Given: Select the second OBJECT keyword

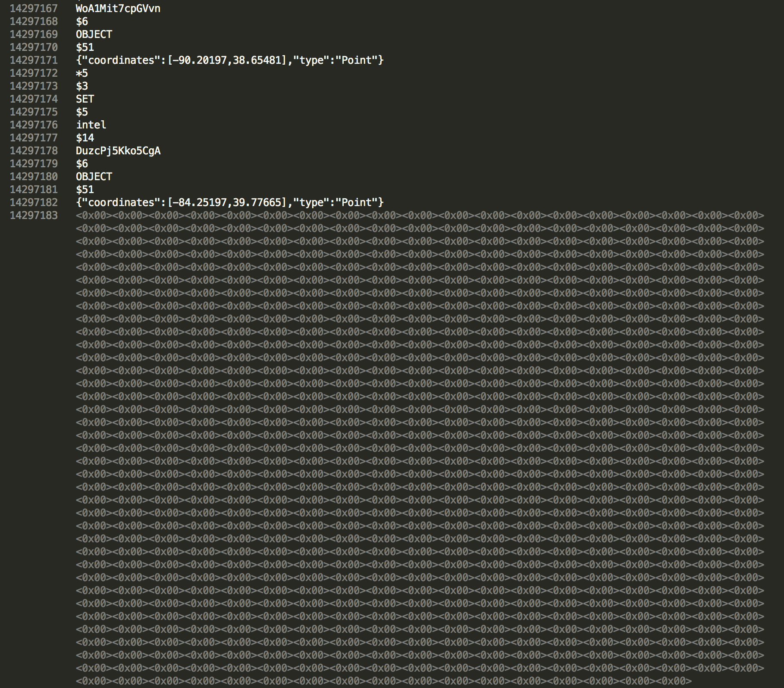Looking at the screenshot, I should point(93,176).
